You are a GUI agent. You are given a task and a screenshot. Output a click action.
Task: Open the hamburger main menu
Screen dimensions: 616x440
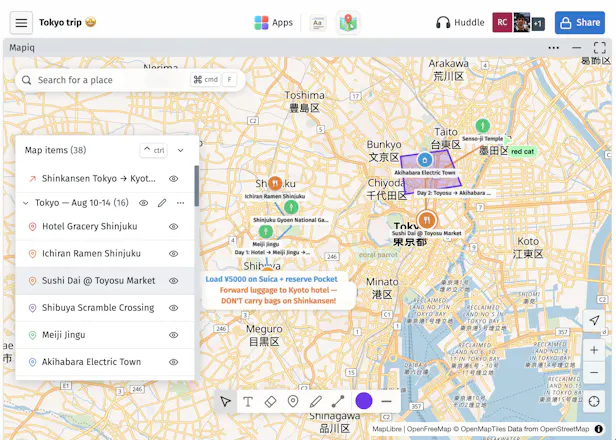(x=21, y=22)
